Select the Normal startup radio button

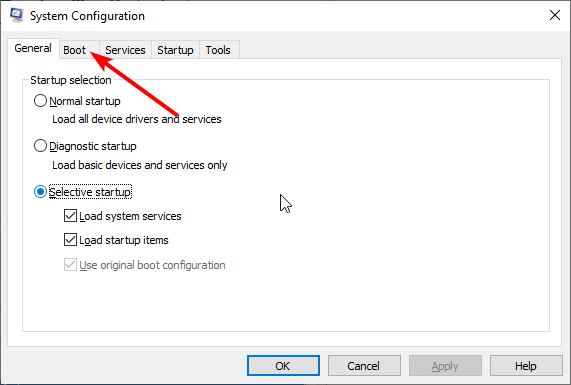[x=40, y=101]
